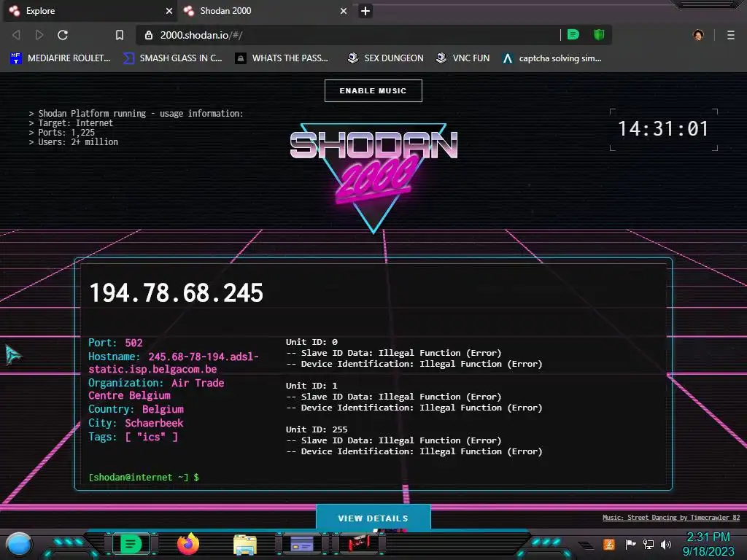Screen dimensions: 747x560
Task: Click the shodan@internet prompt line
Action: click(x=144, y=477)
